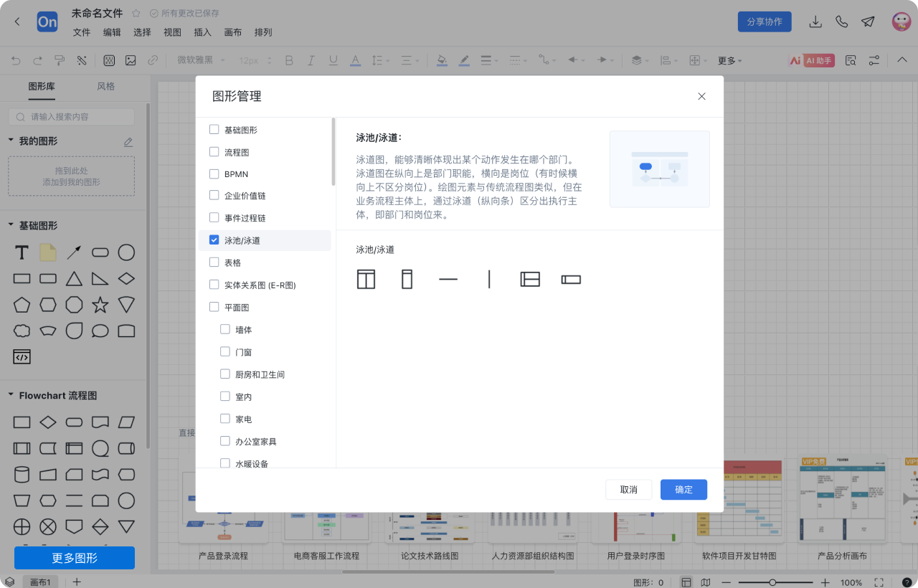
Task: Click the undo icon
Action: (x=14, y=60)
